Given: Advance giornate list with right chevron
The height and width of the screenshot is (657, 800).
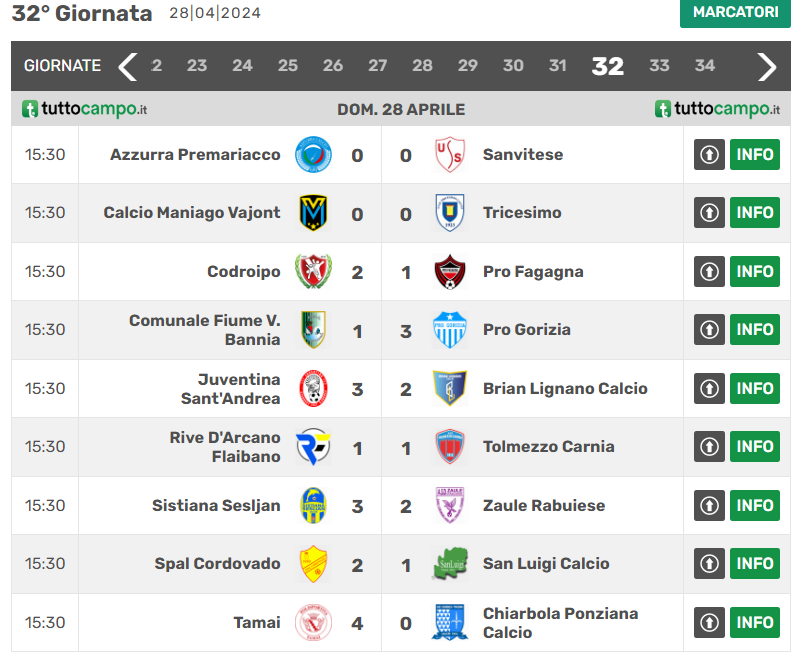Looking at the screenshot, I should [767, 66].
